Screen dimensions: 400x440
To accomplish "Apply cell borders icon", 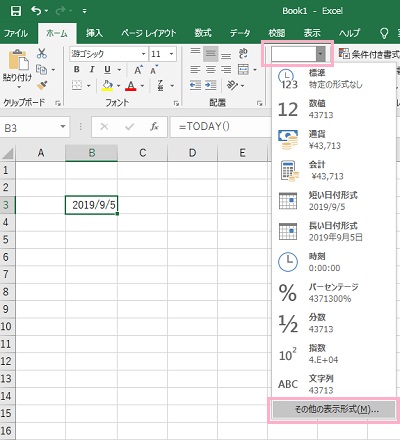I will click(x=77, y=85).
